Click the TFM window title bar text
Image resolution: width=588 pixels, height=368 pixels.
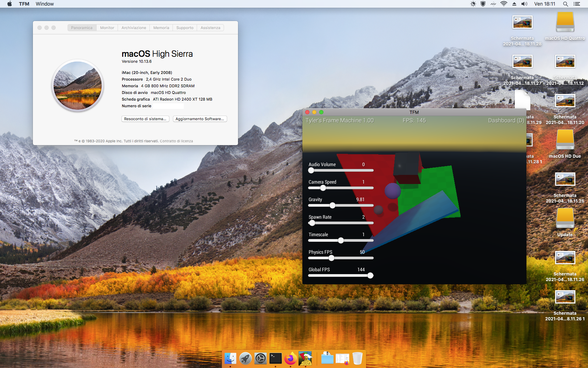[x=414, y=112]
